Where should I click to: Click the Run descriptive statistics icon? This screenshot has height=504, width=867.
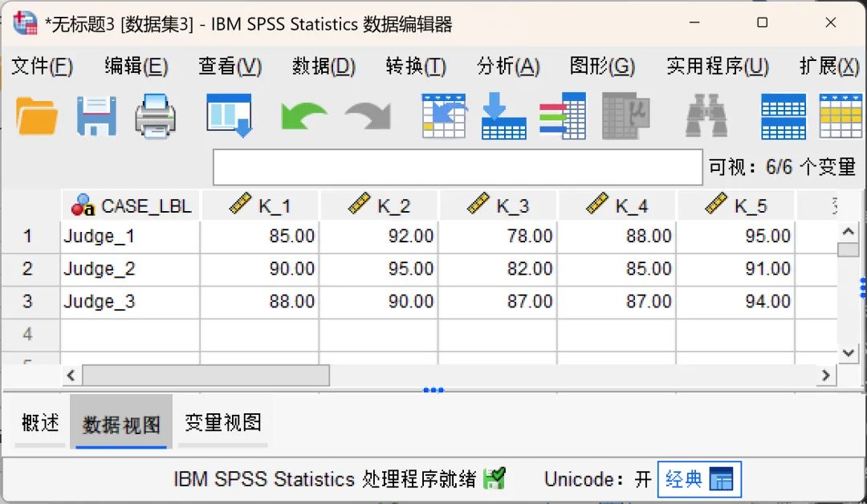(x=626, y=116)
